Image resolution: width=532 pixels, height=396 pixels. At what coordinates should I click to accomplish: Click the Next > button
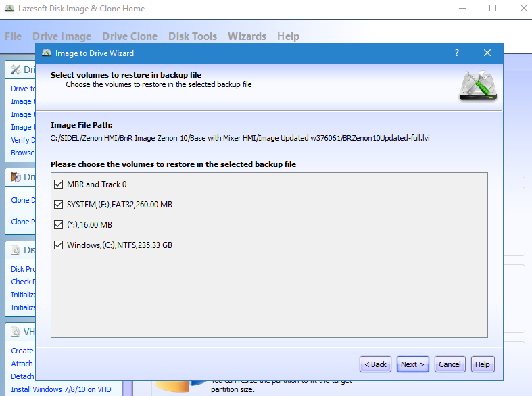[412, 364]
